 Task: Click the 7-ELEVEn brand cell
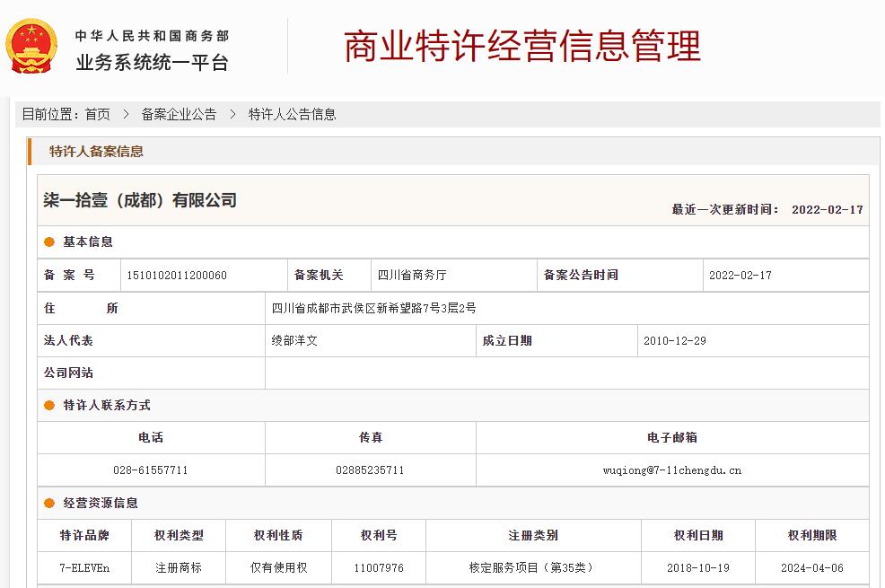click(x=84, y=567)
